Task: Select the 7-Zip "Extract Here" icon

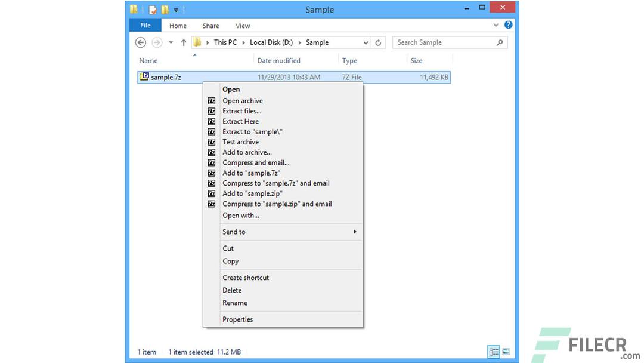Action: pos(212,121)
